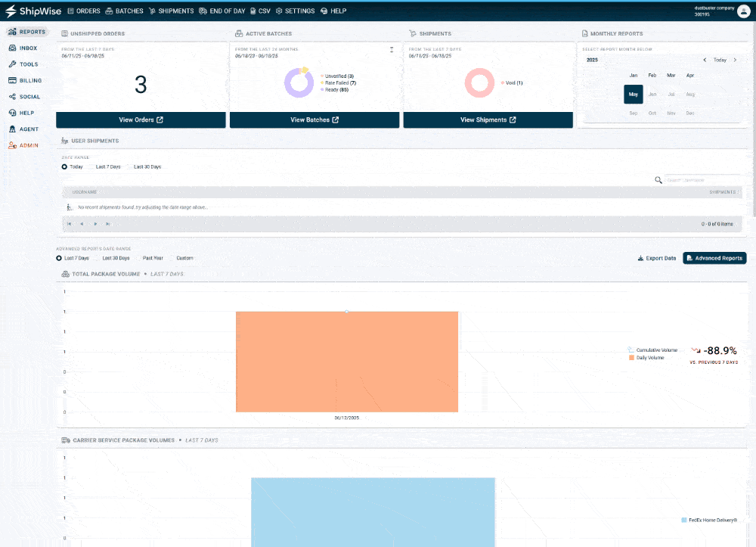This screenshot has width=756, height=547.
Task: Open Tools from the sidebar
Action: (23, 64)
